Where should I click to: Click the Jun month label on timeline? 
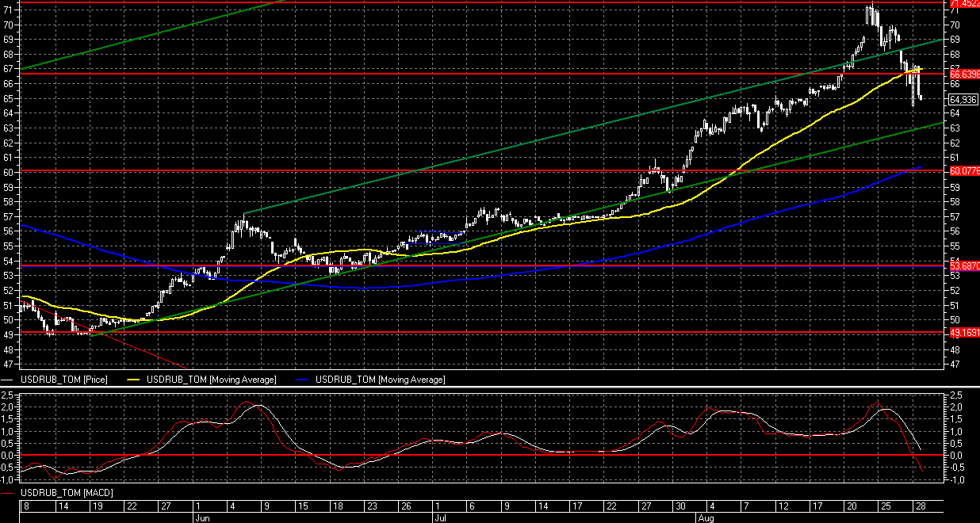click(x=202, y=517)
